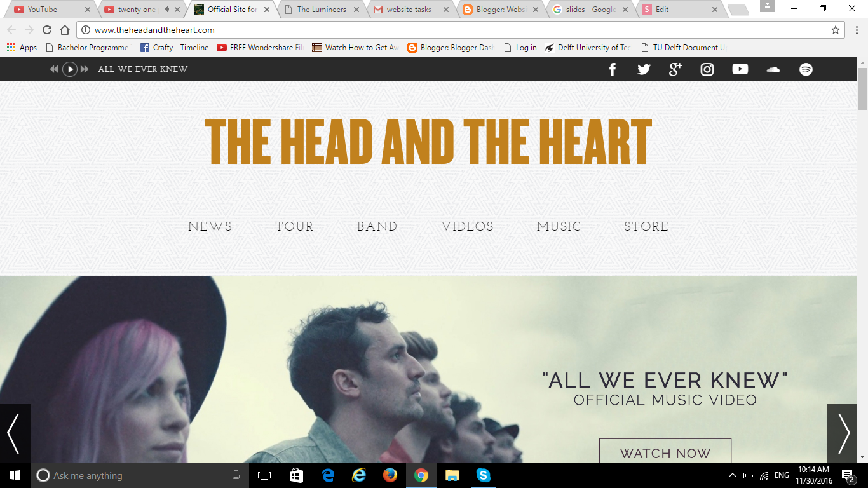Screen dimensions: 868x488
Task: Switch to The Lumineers tab
Action: (322, 10)
